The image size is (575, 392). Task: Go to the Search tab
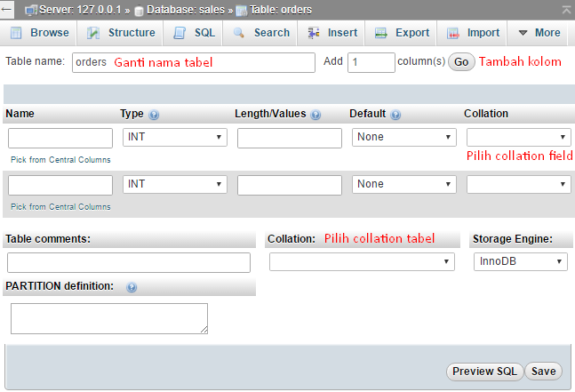click(x=260, y=33)
